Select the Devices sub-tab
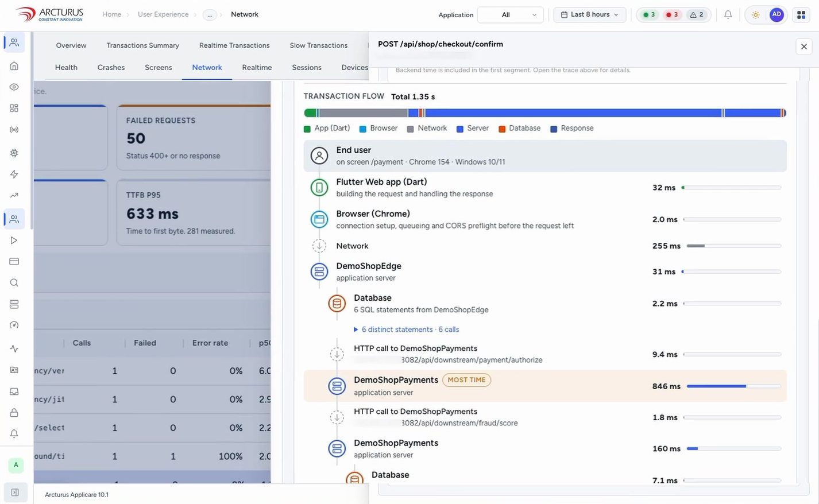This screenshot has width=819, height=504. [354, 67]
